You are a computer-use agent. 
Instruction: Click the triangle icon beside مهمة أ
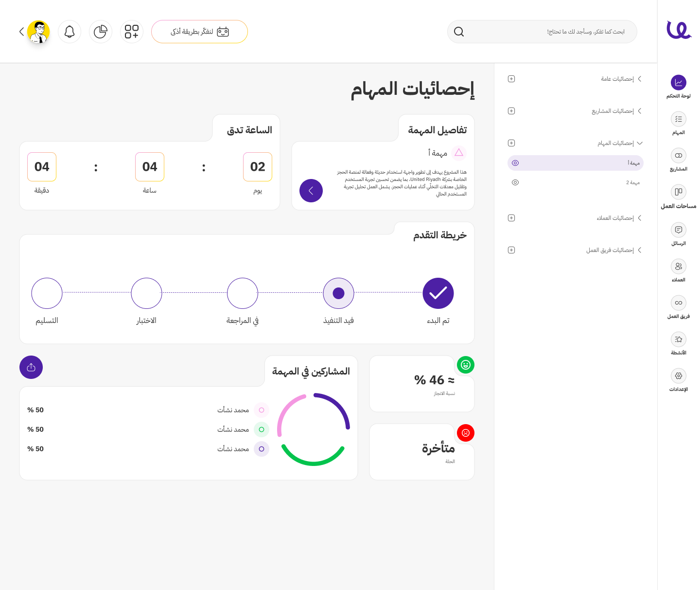point(459,153)
